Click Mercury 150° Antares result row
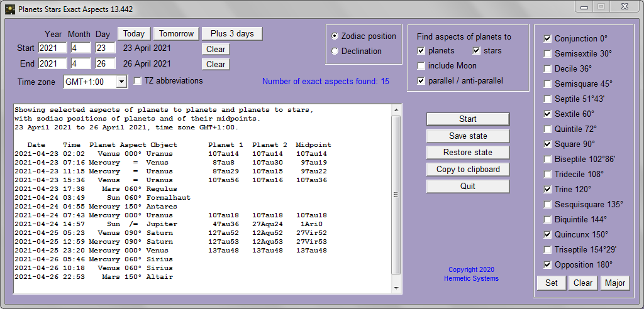Screen dimensions: 644x309 96,207
